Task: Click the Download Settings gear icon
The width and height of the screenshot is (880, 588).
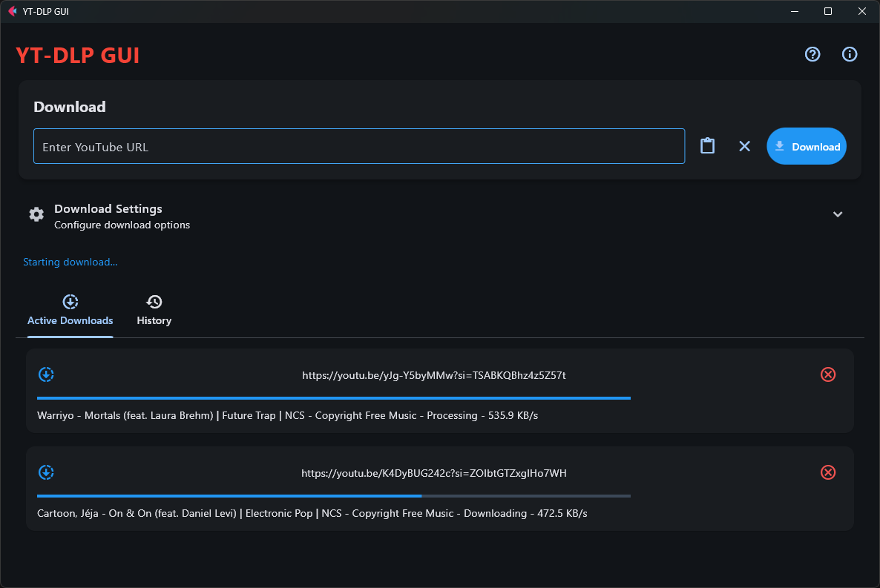Action: pyautogui.click(x=36, y=214)
